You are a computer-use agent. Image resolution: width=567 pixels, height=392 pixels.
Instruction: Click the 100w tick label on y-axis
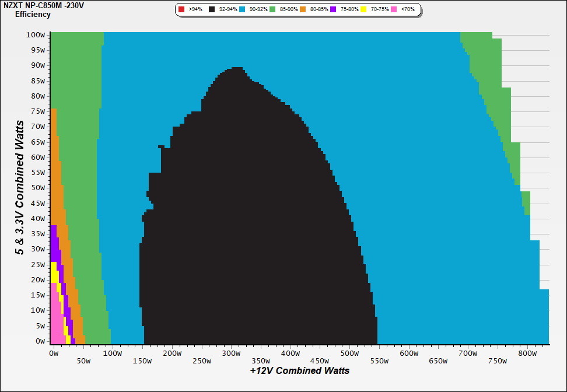[x=36, y=34]
